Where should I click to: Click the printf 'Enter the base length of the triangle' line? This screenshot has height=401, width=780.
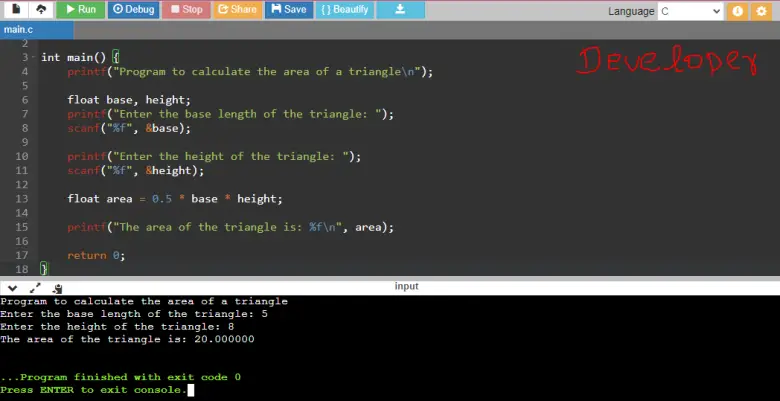click(230, 114)
